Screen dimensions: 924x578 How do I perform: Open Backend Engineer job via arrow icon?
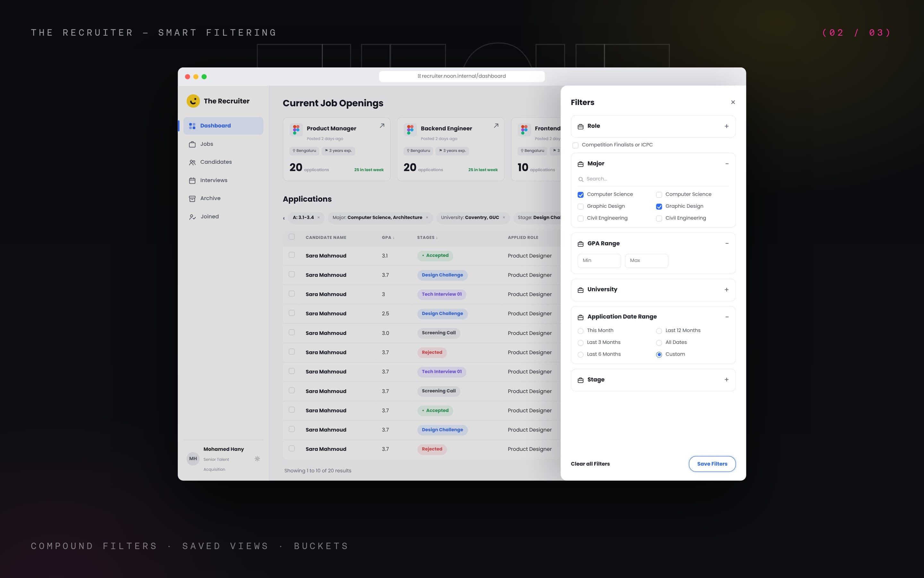point(496,126)
